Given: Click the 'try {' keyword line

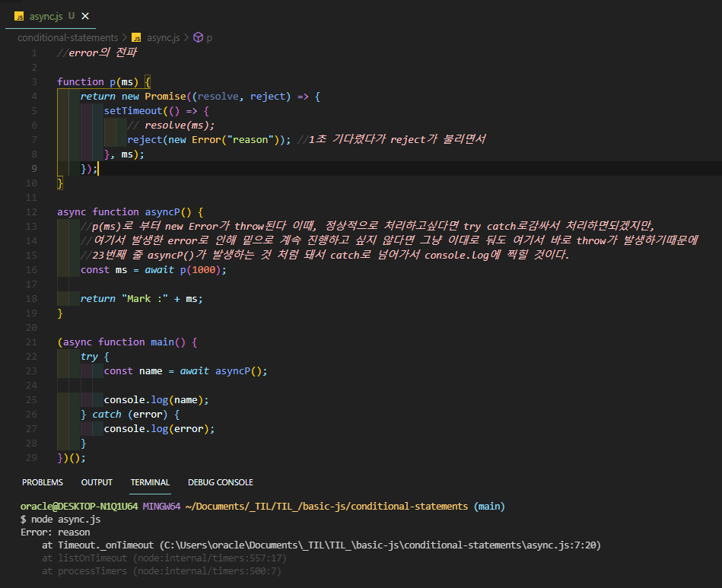Looking at the screenshot, I should [95, 357].
